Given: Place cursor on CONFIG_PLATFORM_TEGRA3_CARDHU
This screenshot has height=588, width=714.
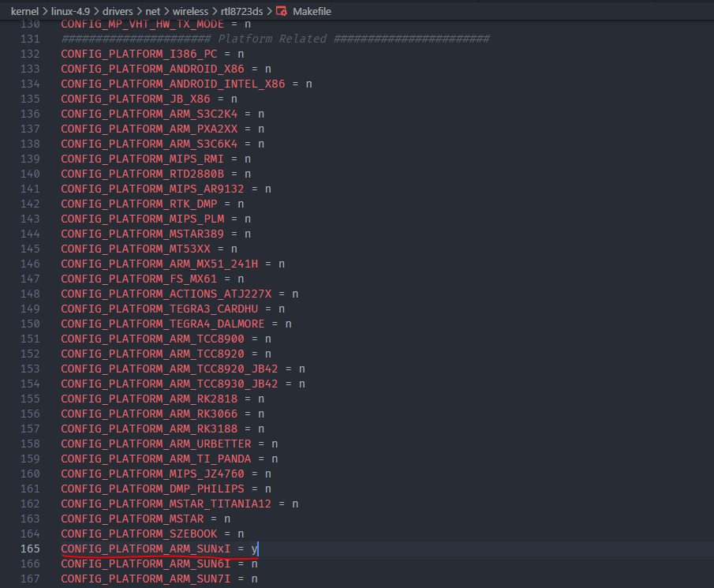Looking at the screenshot, I should [x=162, y=309].
